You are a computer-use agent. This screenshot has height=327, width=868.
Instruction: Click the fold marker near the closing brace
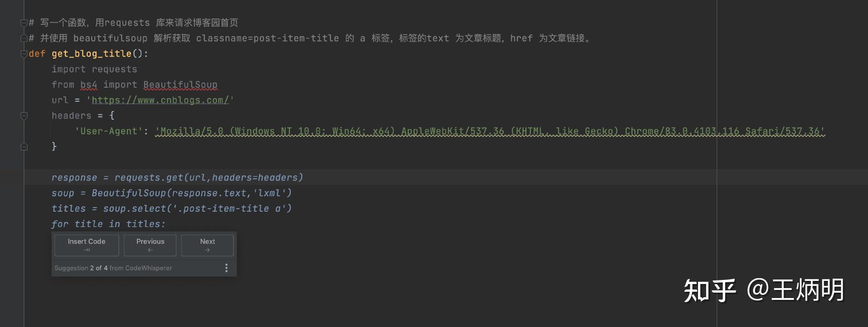(23, 146)
